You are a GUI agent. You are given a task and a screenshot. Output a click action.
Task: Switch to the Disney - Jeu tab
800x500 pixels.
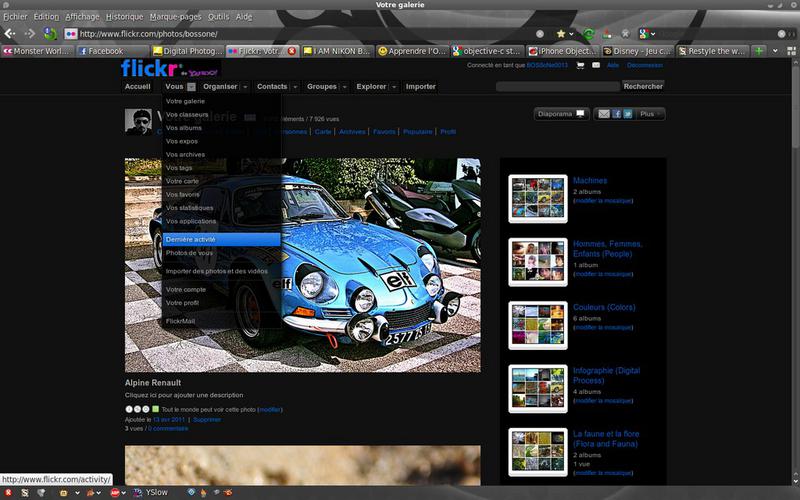coord(637,51)
